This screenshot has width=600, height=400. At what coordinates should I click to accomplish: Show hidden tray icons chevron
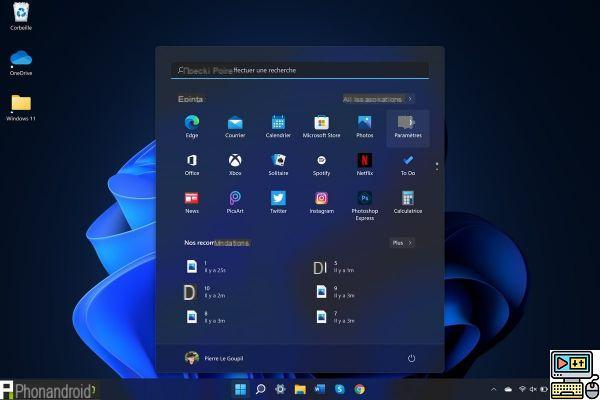[494, 389]
